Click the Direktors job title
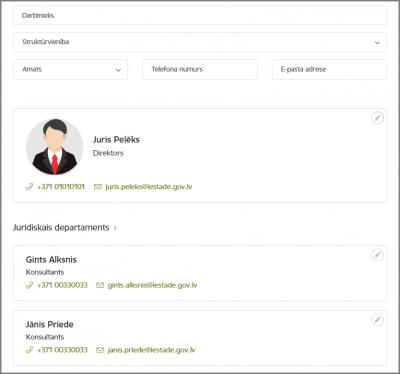 pos(108,153)
